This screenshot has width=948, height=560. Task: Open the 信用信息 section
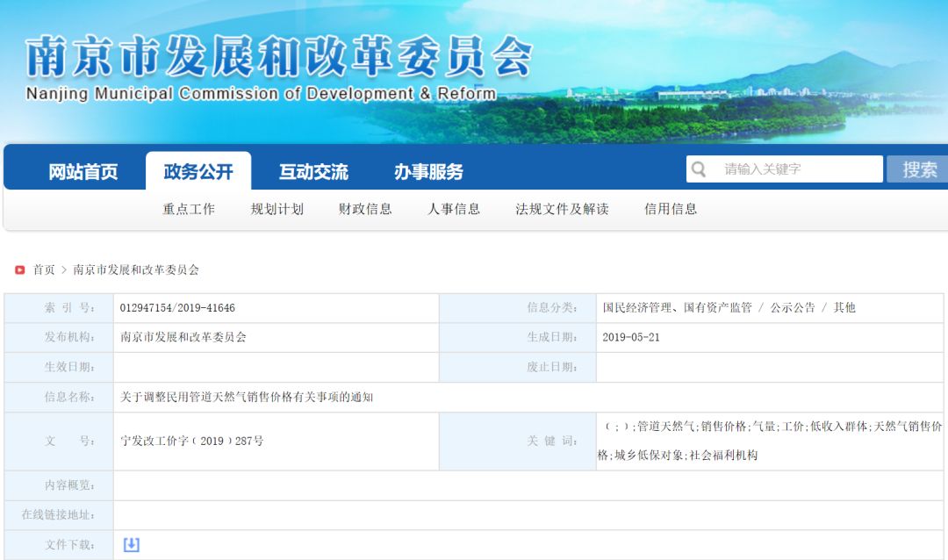(671, 209)
